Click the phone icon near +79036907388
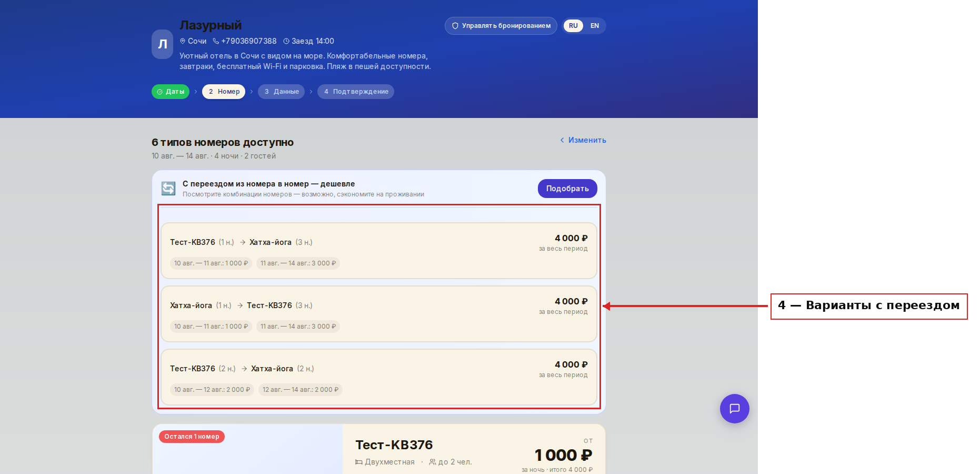980x474 pixels. 216,41
